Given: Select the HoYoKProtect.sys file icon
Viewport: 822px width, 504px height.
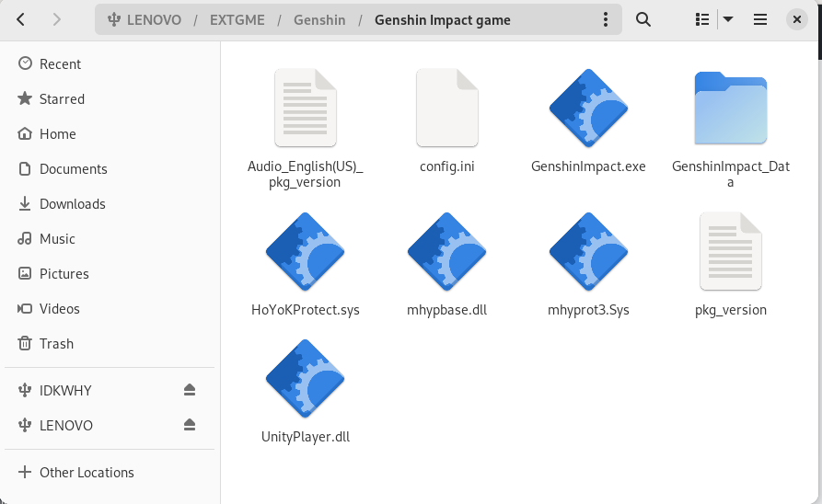Looking at the screenshot, I should pyautogui.click(x=305, y=251).
